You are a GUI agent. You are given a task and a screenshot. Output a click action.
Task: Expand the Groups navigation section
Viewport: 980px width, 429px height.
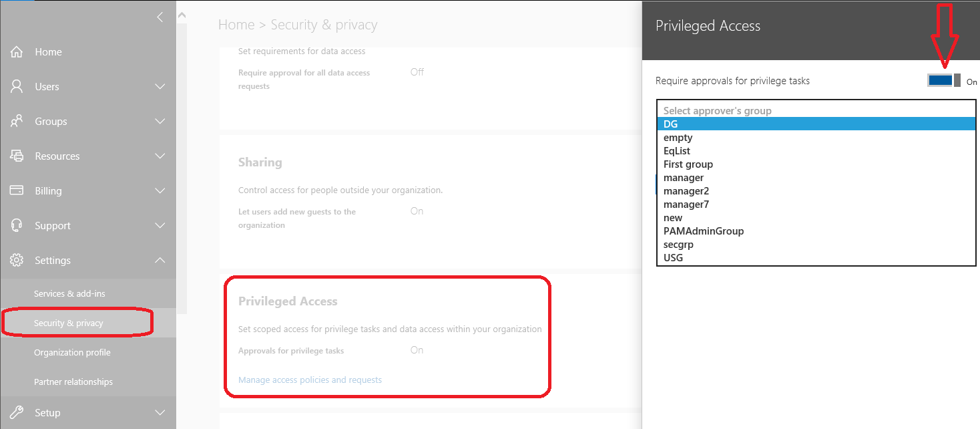click(160, 121)
